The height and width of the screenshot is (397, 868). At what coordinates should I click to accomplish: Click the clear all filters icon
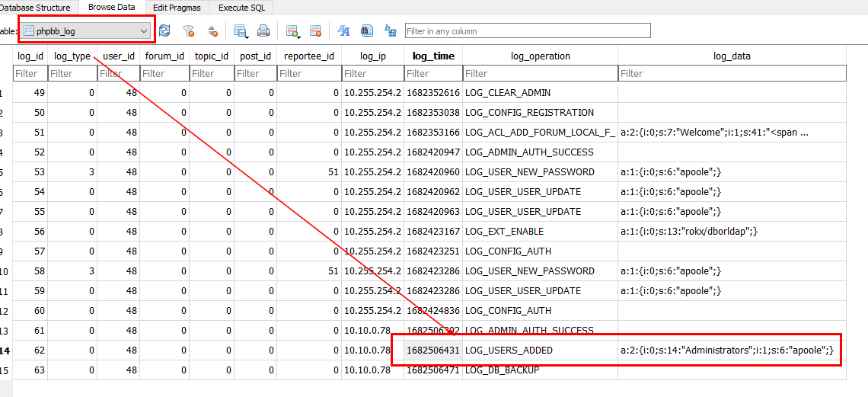click(188, 31)
